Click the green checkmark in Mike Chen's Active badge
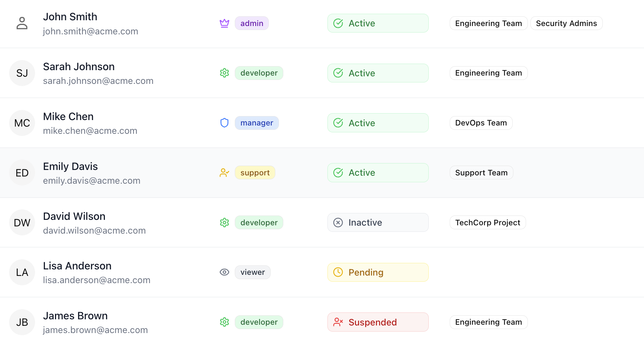The image size is (644, 358). (338, 123)
